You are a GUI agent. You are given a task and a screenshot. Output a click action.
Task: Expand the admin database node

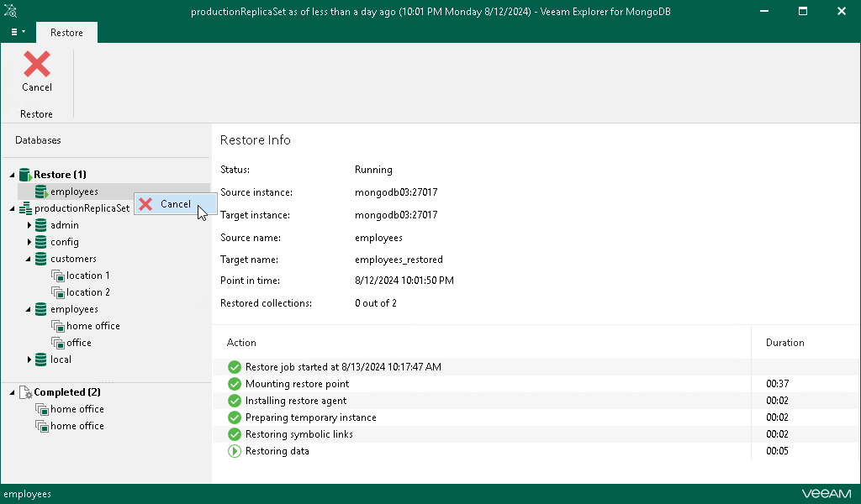coord(29,225)
